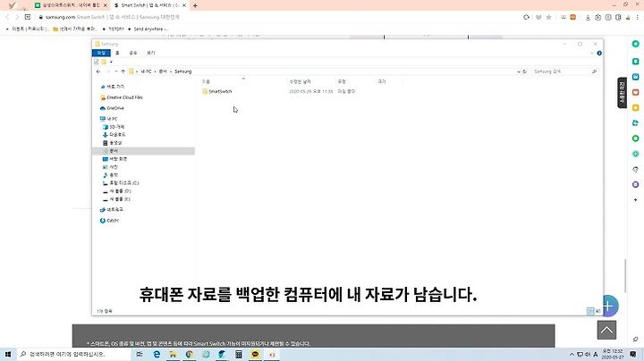
Task: Open 사진 in the navigation pane
Action: click(x=111, y=167)
